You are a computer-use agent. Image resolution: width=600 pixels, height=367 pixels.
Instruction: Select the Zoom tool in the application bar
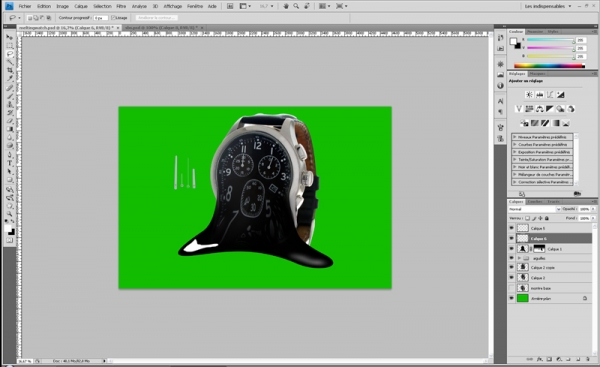[x=296, y=6]
